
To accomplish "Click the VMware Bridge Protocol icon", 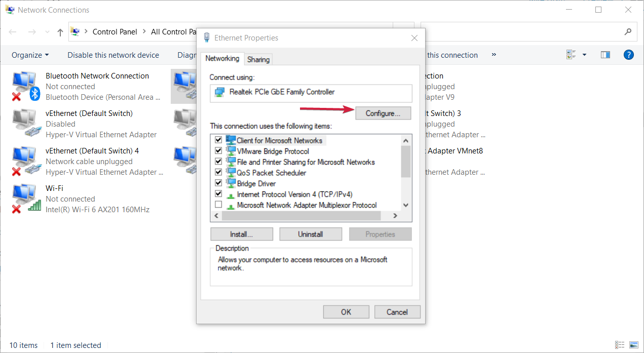I will pos(231,151).
